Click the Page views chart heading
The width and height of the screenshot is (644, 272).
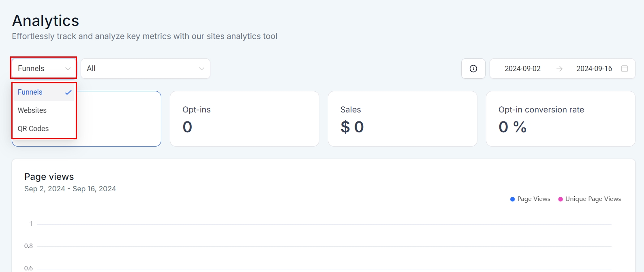point(49,177)
